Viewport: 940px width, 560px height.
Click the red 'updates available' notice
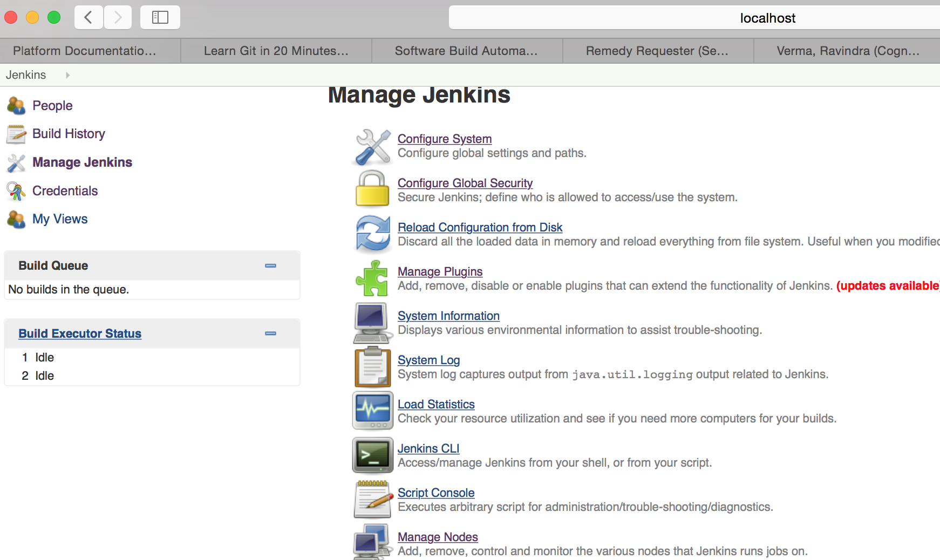[x=888, y=286]
